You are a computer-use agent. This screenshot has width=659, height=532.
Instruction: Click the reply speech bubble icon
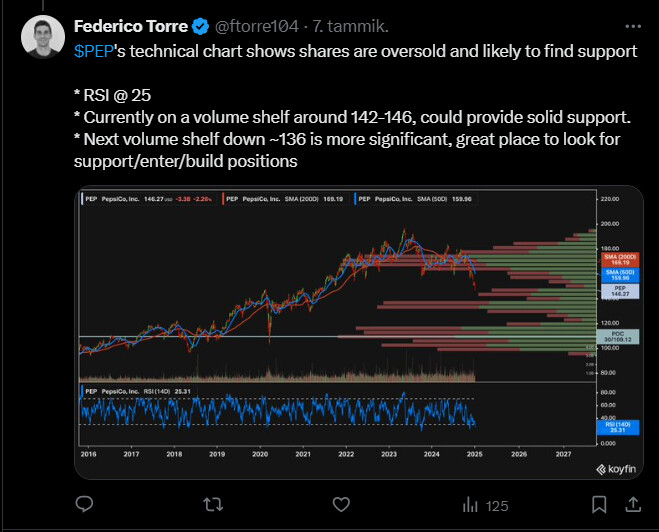click(x=84, y=504)
